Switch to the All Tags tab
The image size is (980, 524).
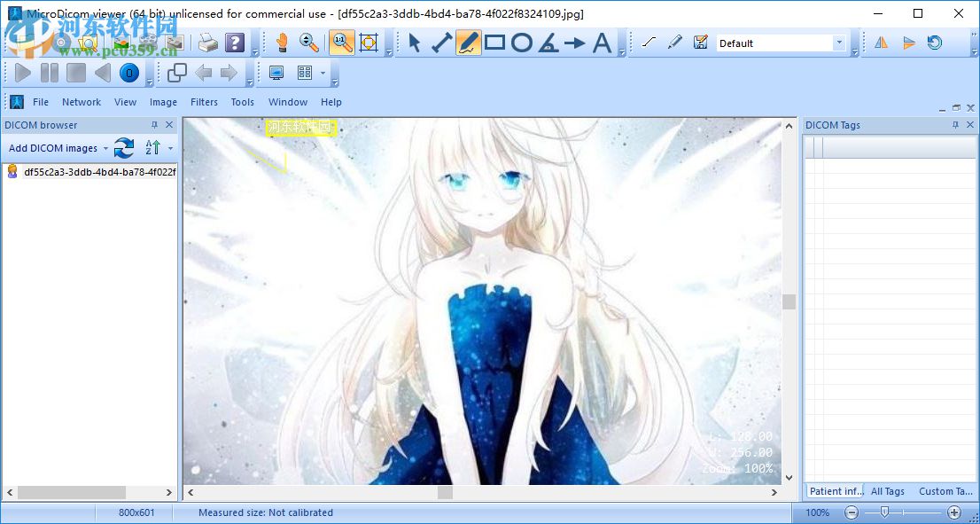click(887, 490)
